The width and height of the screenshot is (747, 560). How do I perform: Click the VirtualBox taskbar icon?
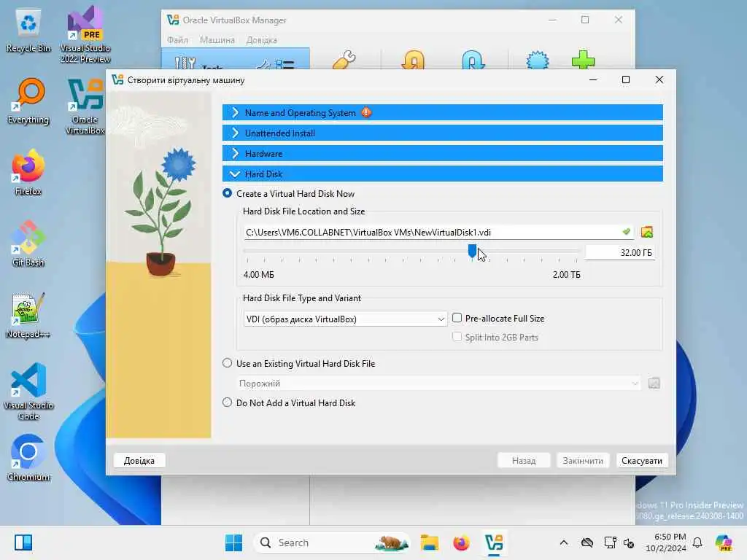(x=494, y=542)
